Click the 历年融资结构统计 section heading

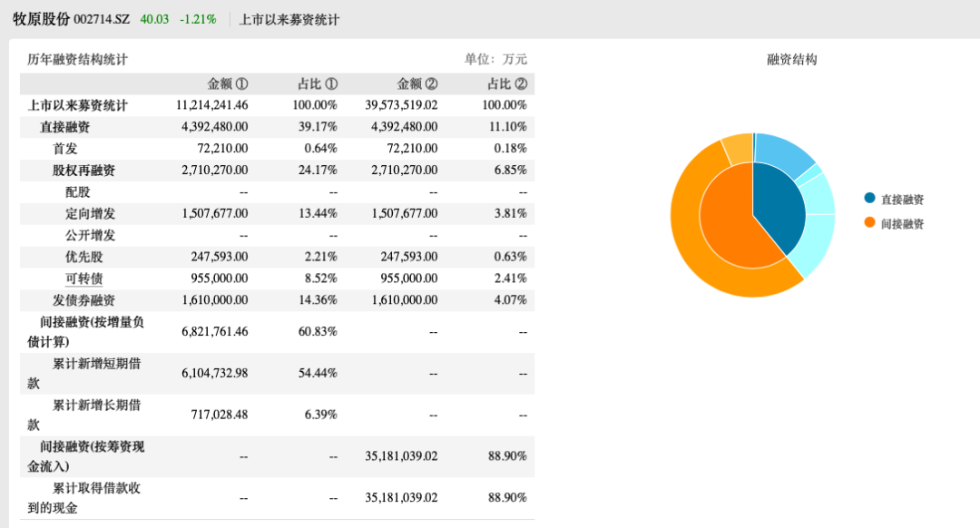(77, 59)
